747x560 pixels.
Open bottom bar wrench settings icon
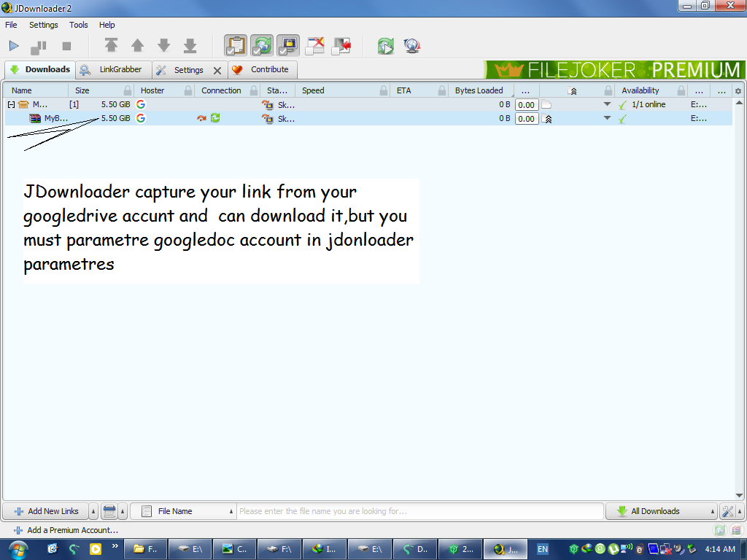[x=727, y=511]
